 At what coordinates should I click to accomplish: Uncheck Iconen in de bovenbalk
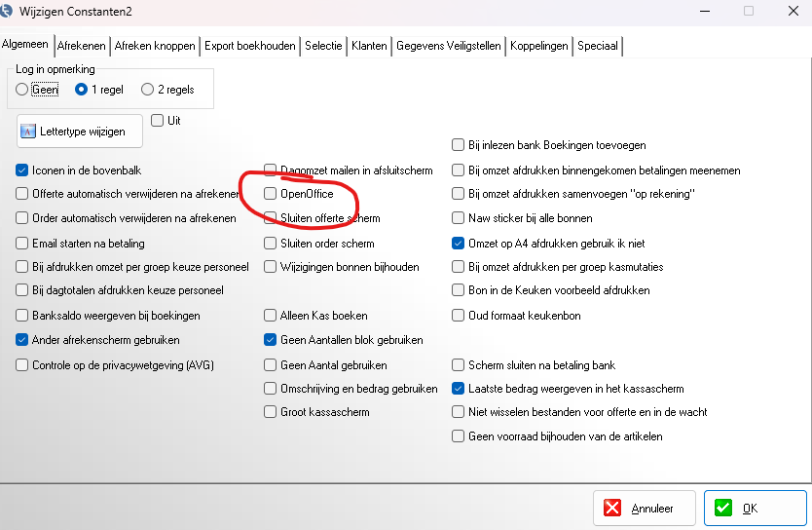22,170
